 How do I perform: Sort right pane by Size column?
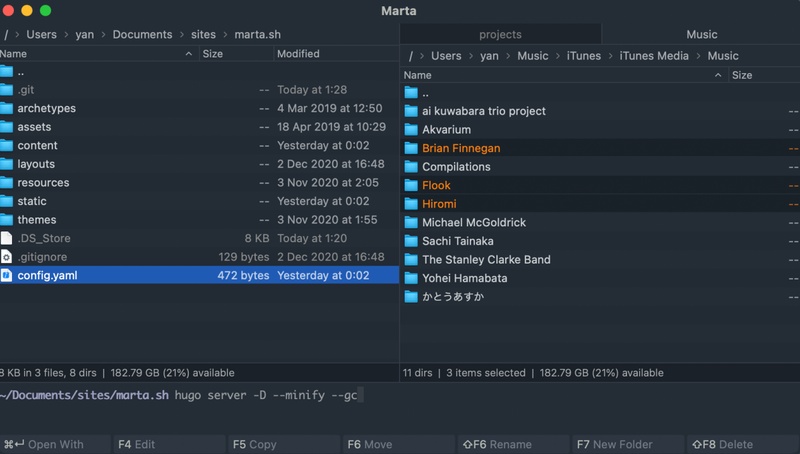coord(764,75)
